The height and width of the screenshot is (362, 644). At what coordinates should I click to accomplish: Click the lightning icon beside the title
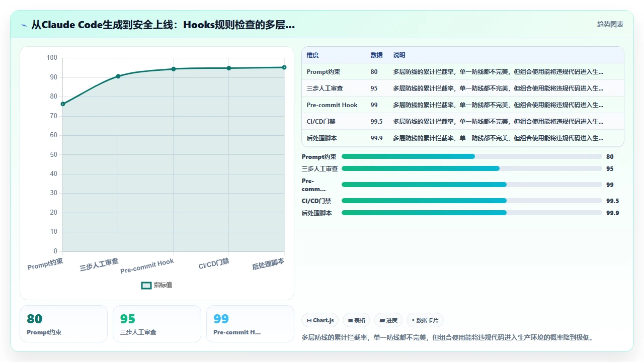(x=24, y=25)
